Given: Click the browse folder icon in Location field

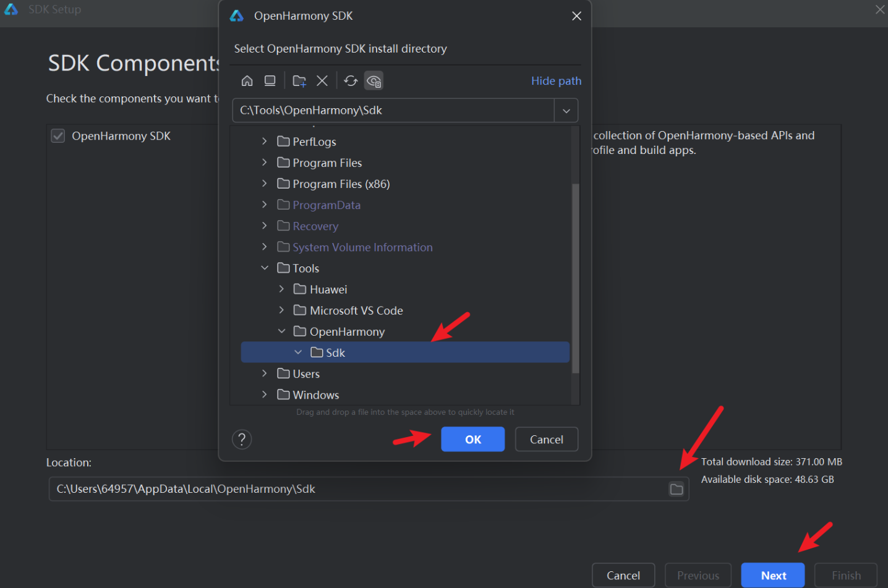Looking at the screenshot, I should tap(677, 489).
